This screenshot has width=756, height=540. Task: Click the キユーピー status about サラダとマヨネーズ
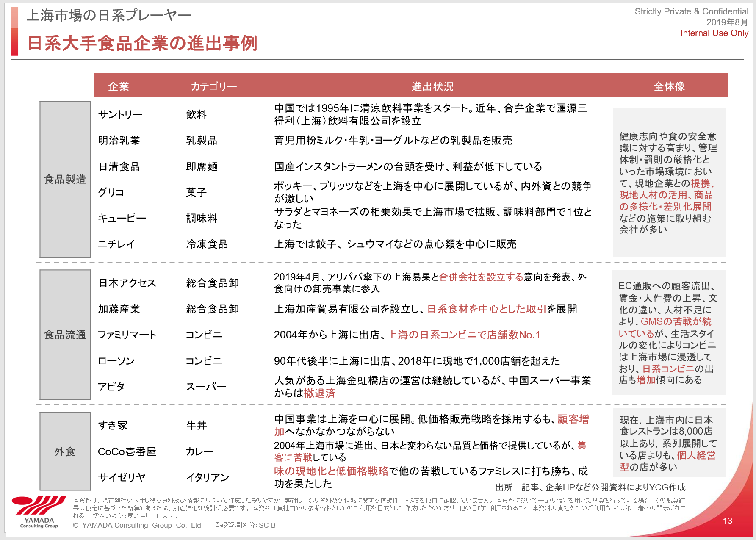point(433,218)
